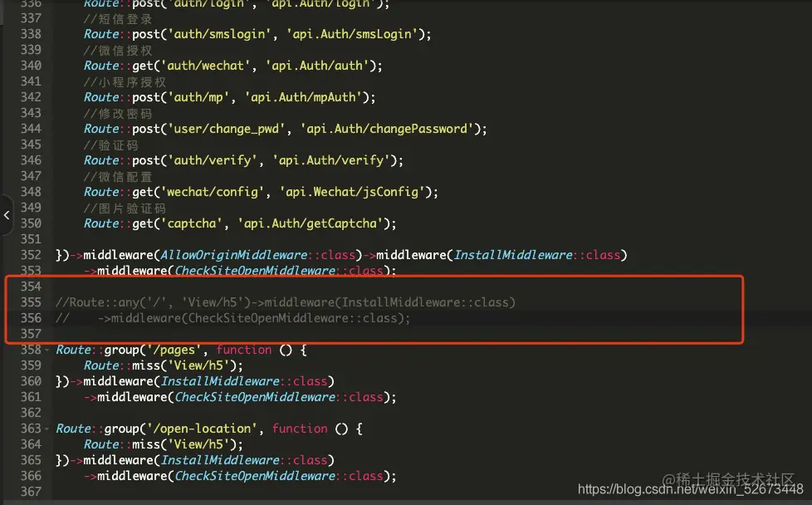The width and height of the screenshot is (812, 505).
Task: Click 'auth/smslogin' route string
Action: point(219,34)
